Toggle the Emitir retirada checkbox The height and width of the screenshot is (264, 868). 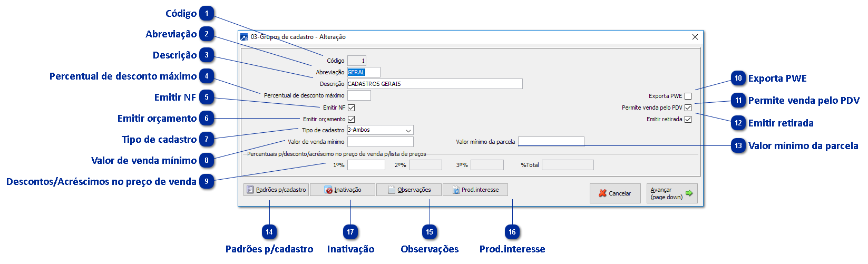[688, 119]
